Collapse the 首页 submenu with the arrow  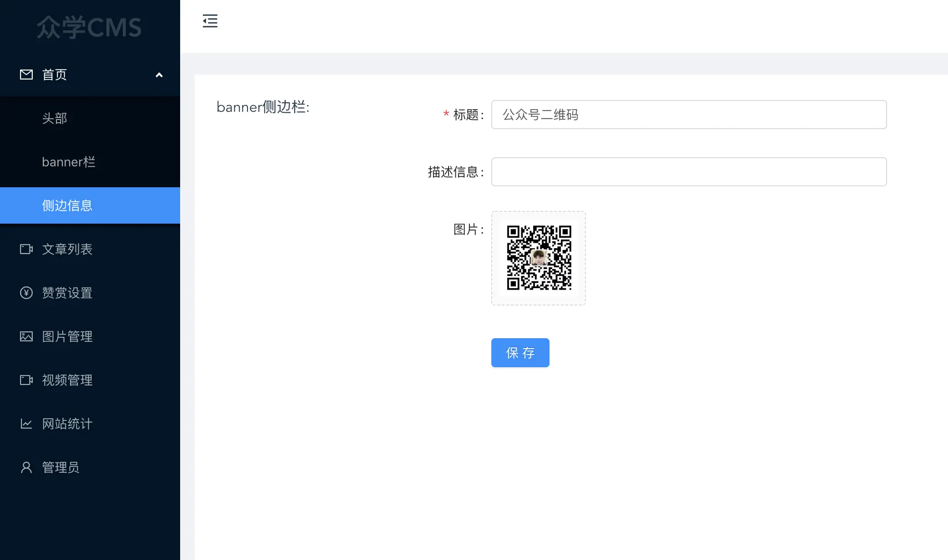click(x=159, y=75)
